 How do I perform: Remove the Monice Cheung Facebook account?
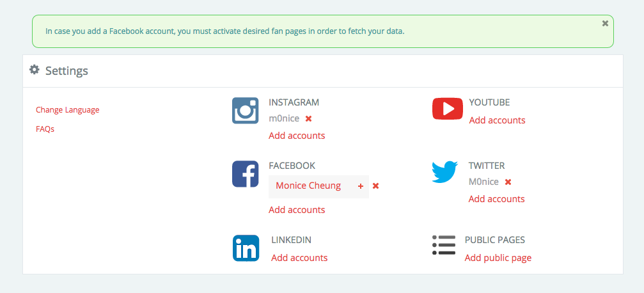coord(376,186)
